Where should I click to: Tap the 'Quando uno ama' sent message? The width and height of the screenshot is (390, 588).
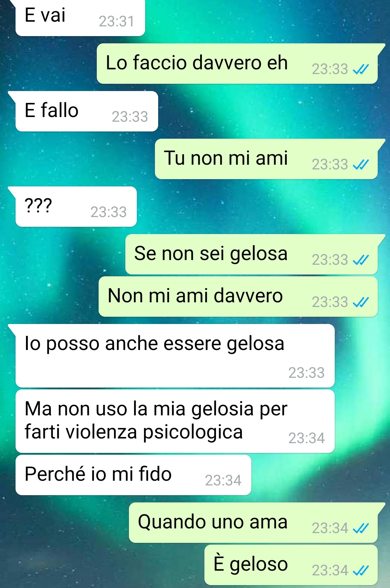(x=253, y=523)
